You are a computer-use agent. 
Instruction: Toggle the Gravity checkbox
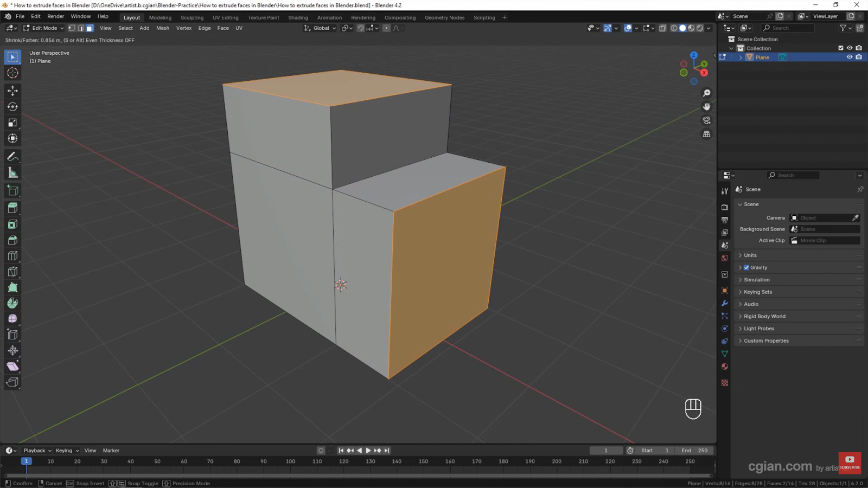click(746, 267)
